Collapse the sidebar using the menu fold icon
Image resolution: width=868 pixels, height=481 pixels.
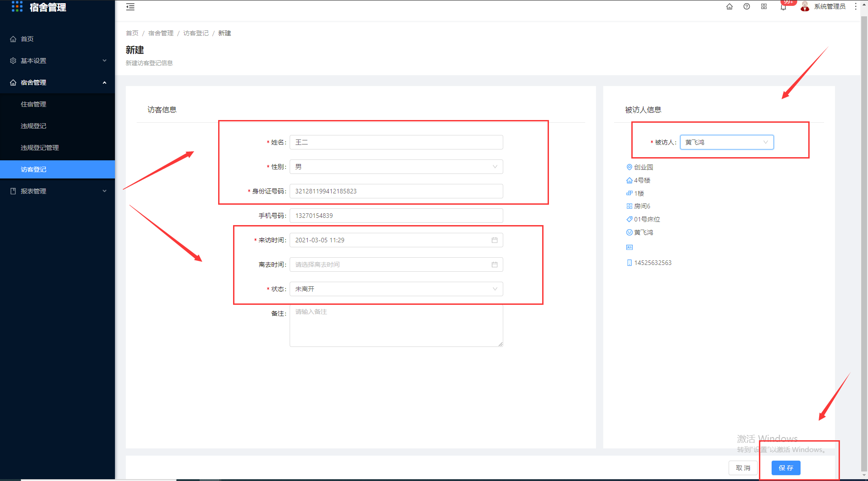point(130,7)
